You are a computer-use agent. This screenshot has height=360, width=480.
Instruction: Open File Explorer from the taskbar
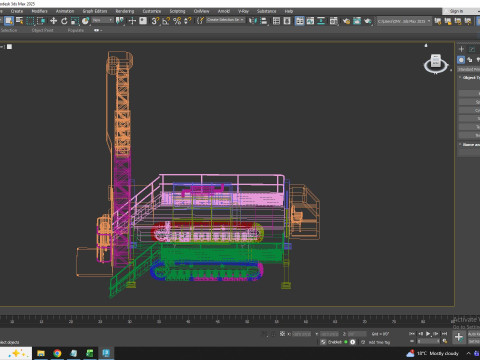click(41, 353)
